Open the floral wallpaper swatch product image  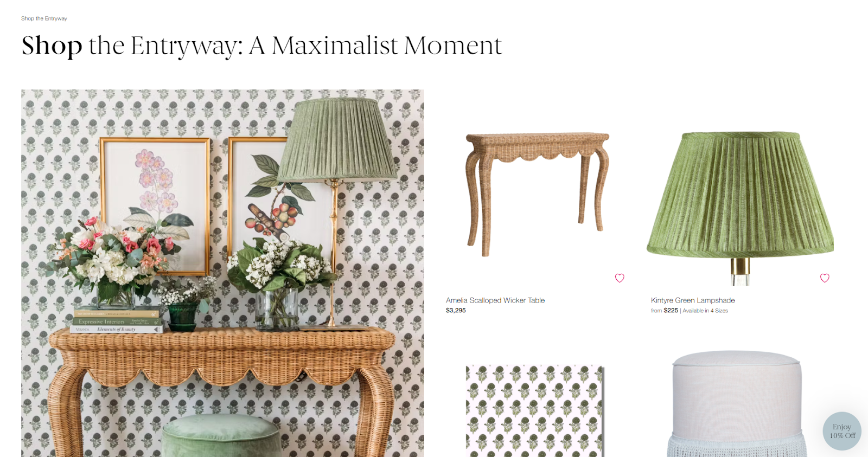click(534, 411)
